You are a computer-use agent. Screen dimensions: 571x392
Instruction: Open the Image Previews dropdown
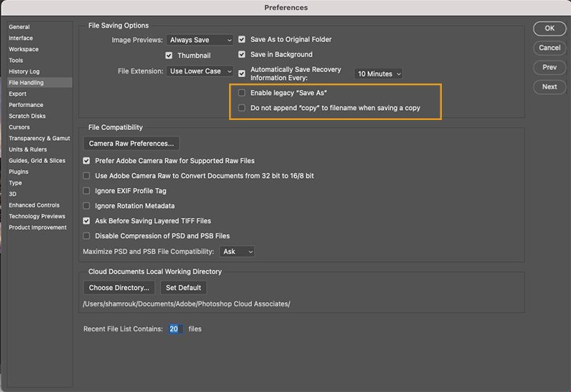click(200, 40)
